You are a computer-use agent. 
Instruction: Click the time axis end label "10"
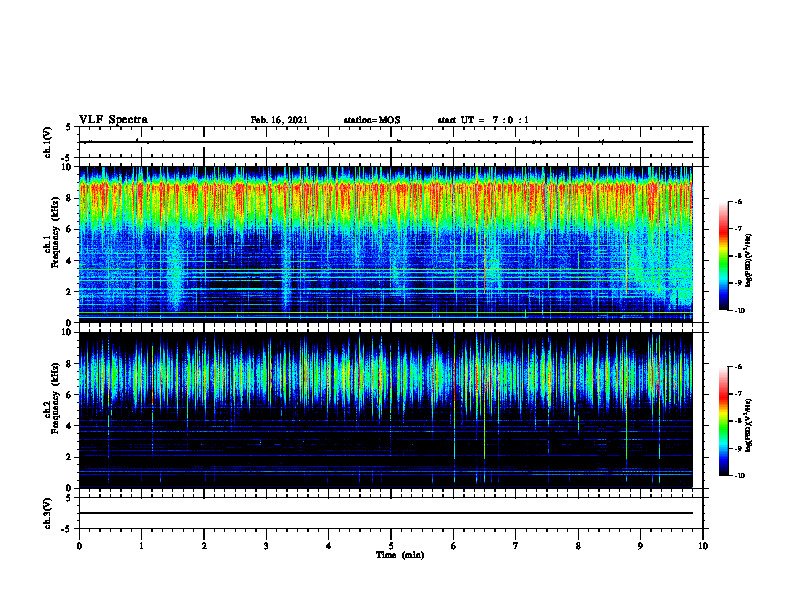(703, 546)
